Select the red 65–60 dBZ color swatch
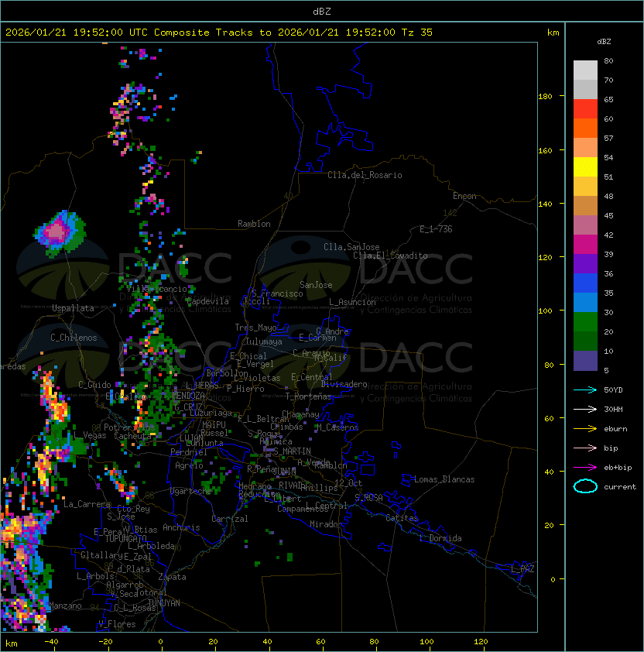644x652 pixels. tap(585, 109)
